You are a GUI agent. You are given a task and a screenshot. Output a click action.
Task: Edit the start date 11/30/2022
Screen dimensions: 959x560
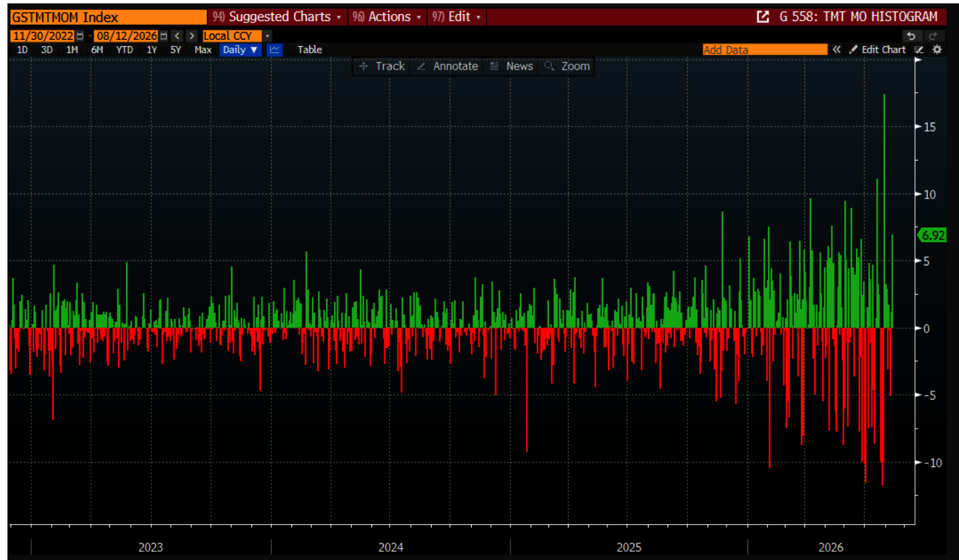pos(42,36)
